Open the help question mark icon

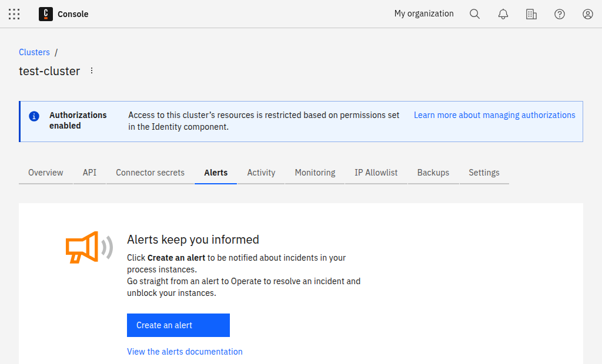[x=560, y=14]
